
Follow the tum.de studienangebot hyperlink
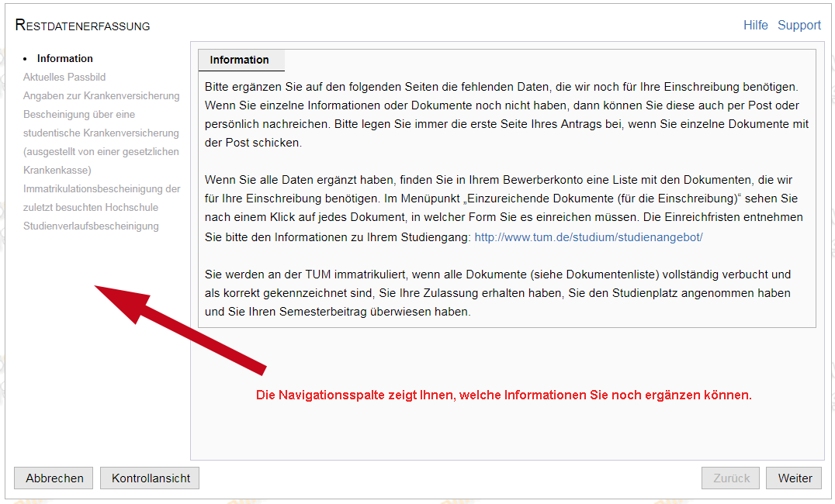pos(588,237)
